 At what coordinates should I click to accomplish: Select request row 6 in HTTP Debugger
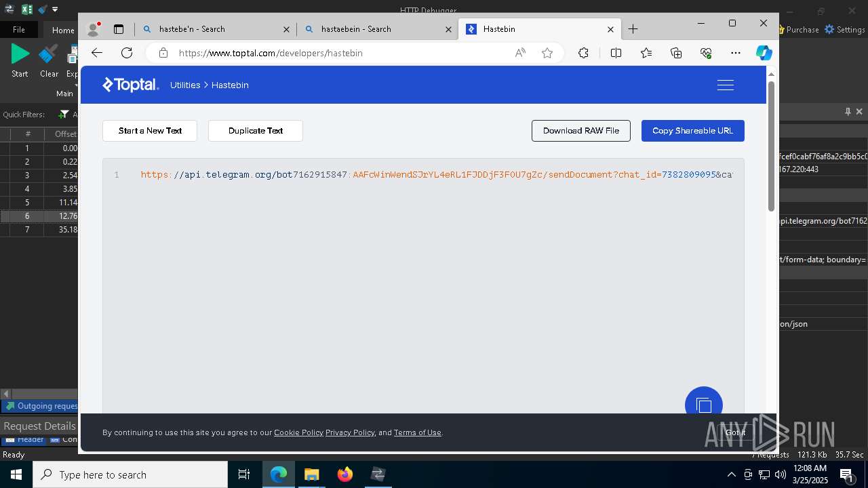click(39, 216)
